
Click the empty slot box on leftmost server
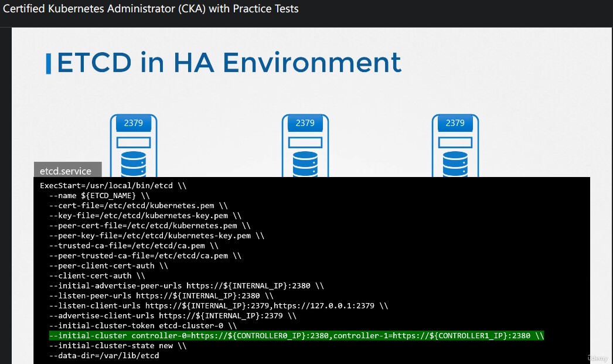pyautogui.click(x=133, y=142)
